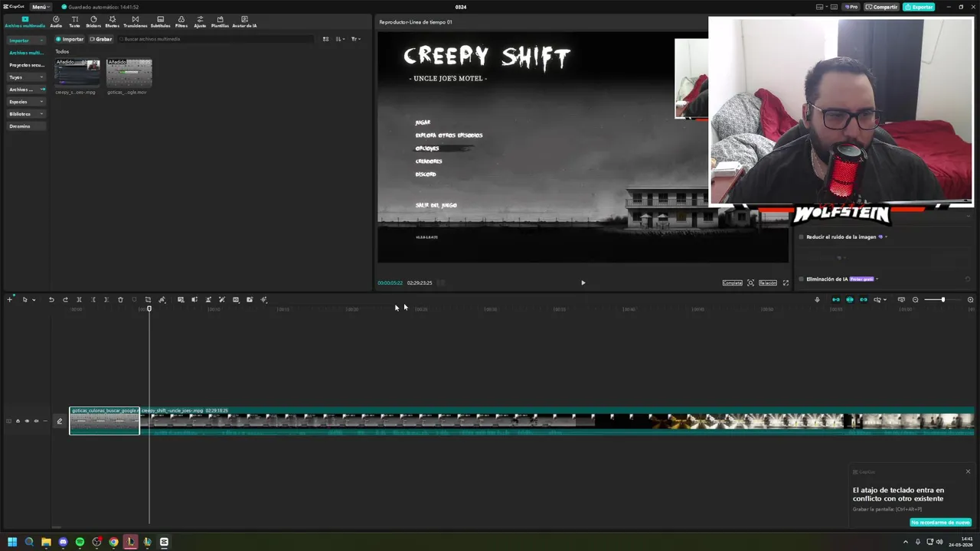The image size is (980, 551).
Task: Enter fullscreen preview mode
Action: [x=786, y=283]
